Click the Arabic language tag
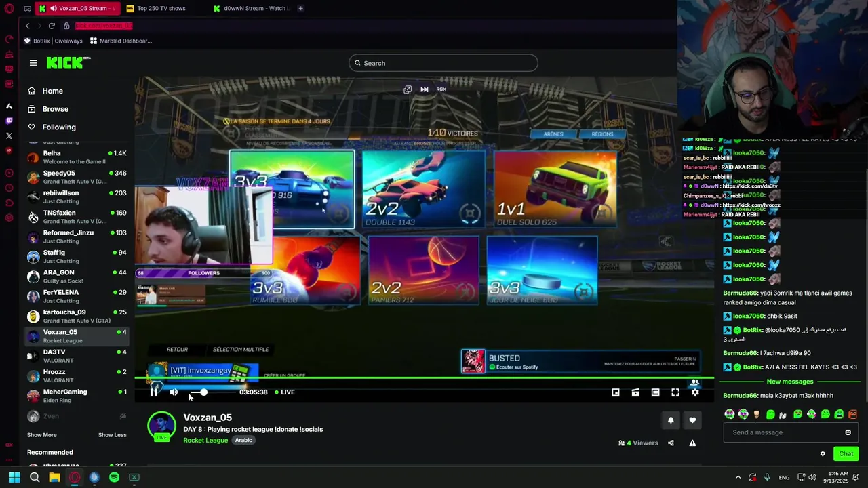Viewport: 868px width, 488px height. pos(243,441)
